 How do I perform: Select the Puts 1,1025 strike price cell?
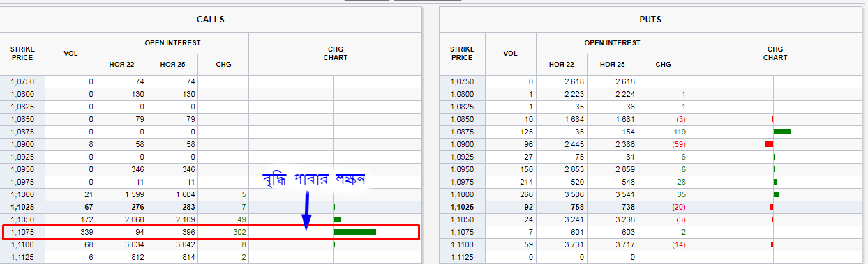(462, 207)
